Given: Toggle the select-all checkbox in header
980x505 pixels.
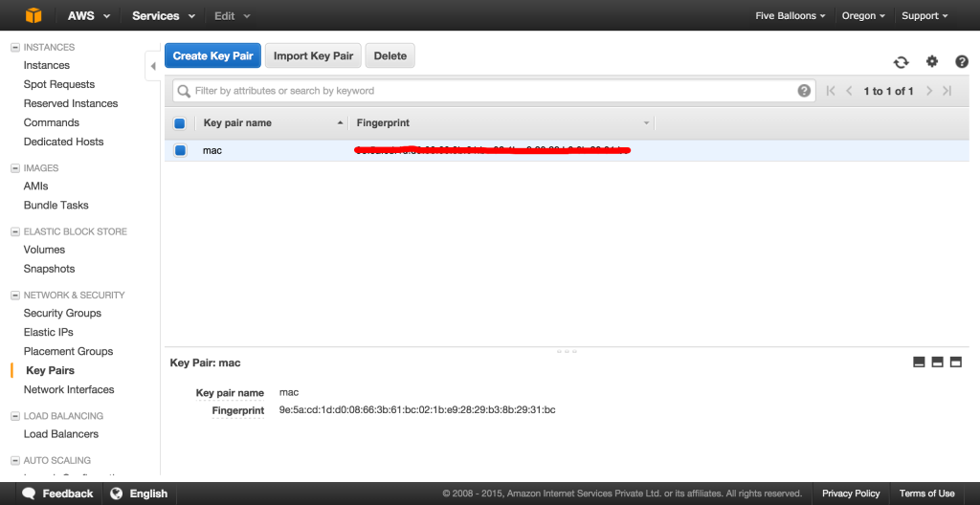Looking at the screenshot, I should [x=179, y=123].
